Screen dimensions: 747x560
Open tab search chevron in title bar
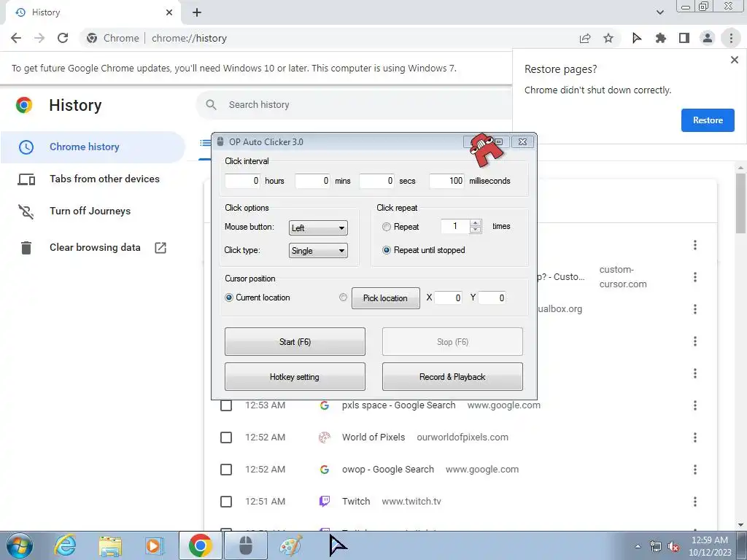[x=659, y=12]
